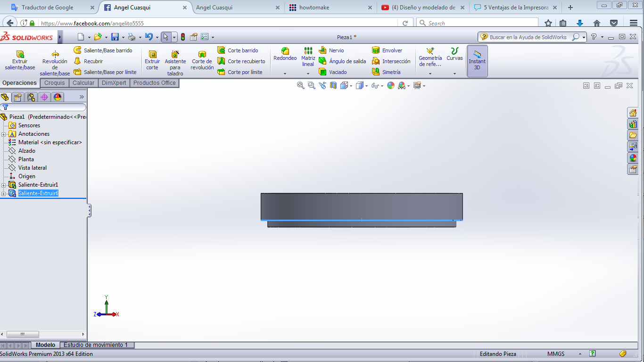
Task: Open the Matriz lineal dropdown arrow
Action: 308,74
